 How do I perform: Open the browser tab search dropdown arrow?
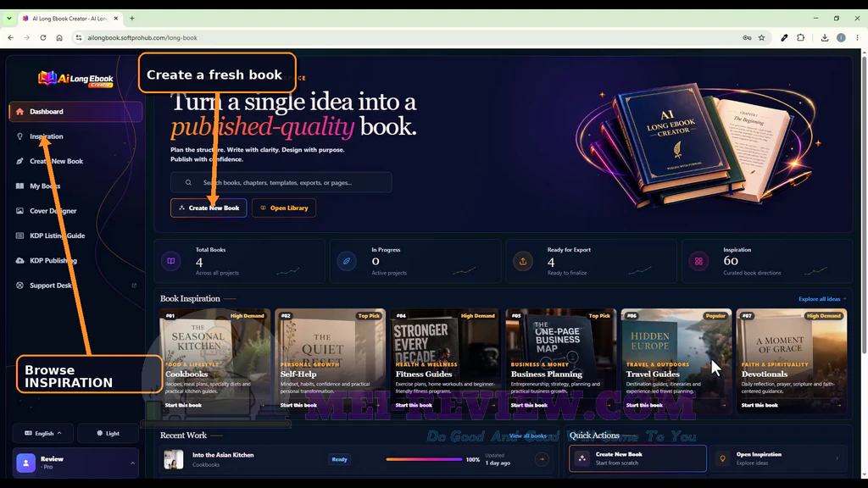[x=8, y=19]
